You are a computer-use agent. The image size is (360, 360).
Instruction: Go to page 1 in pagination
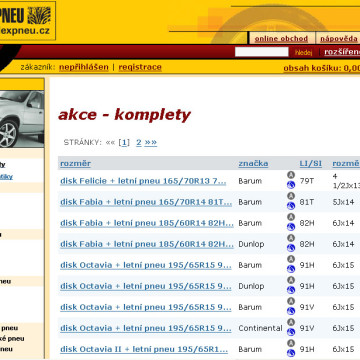coord(124,143)
